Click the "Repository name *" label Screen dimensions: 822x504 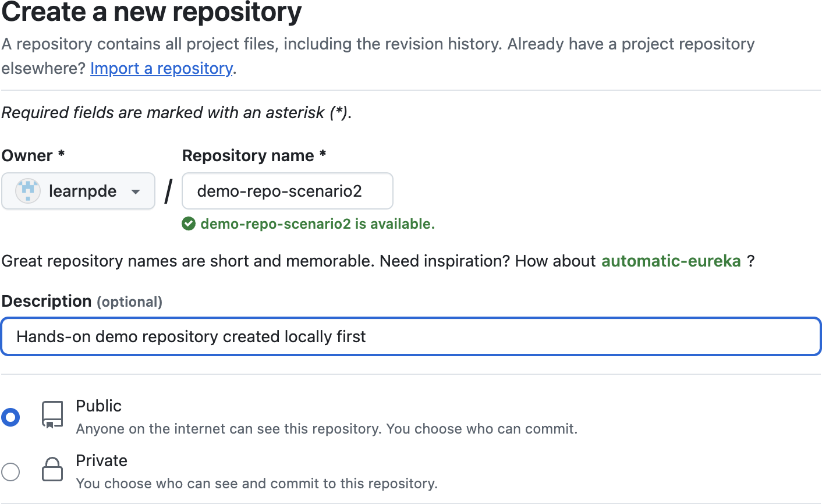click(x=254, y=155)
